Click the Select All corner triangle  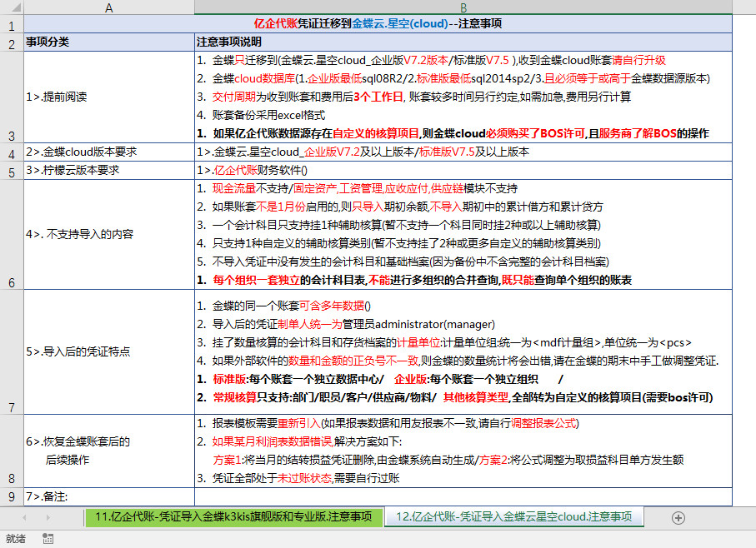[x=11, y=7]
